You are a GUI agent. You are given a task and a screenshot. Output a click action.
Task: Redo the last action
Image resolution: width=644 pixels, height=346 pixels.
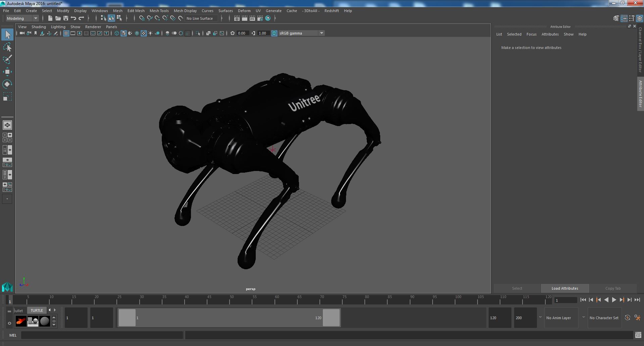(81, 18)
